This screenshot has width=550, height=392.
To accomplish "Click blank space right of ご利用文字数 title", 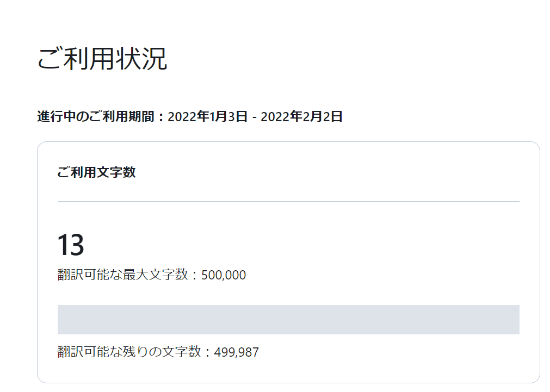I will pos(326,172).
